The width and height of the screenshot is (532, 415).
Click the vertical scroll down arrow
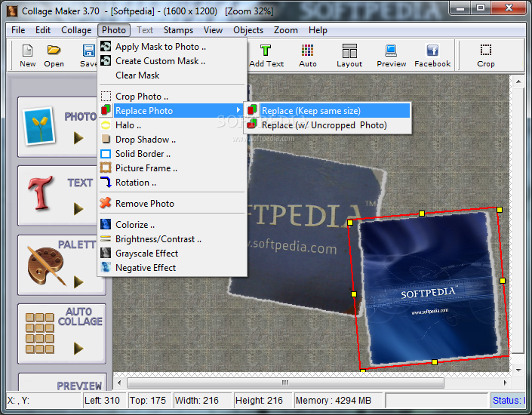click(x=518, y=370)
